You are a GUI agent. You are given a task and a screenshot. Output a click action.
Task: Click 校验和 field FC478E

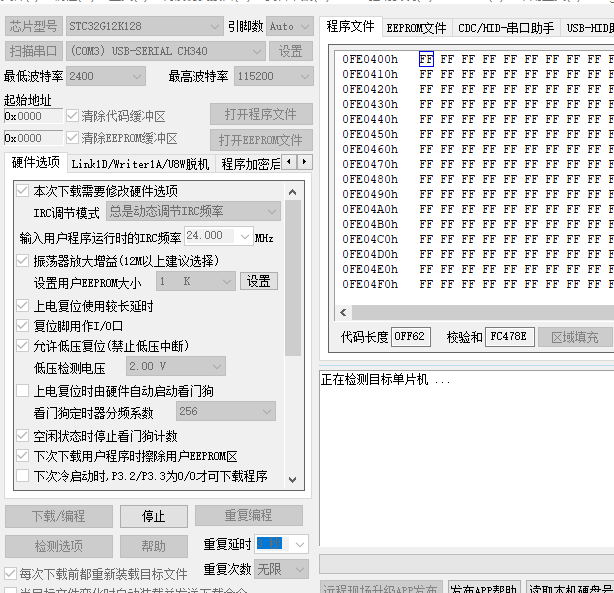pyautogui.click(x=509, y=336)
